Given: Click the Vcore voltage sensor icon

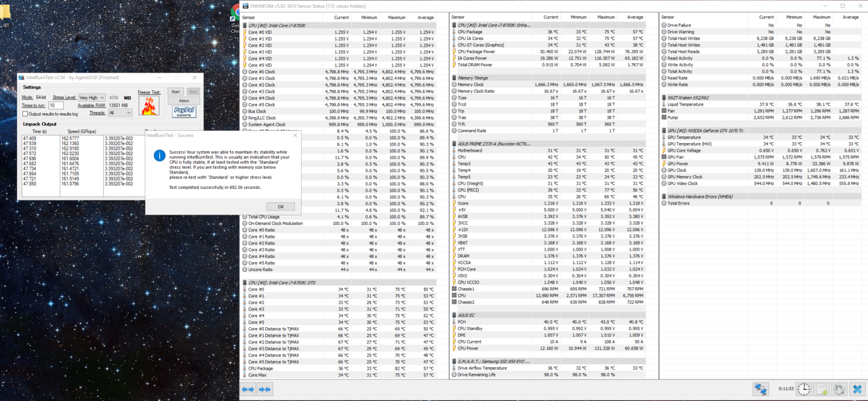Looking at the screenshot, I should [454, 203].
